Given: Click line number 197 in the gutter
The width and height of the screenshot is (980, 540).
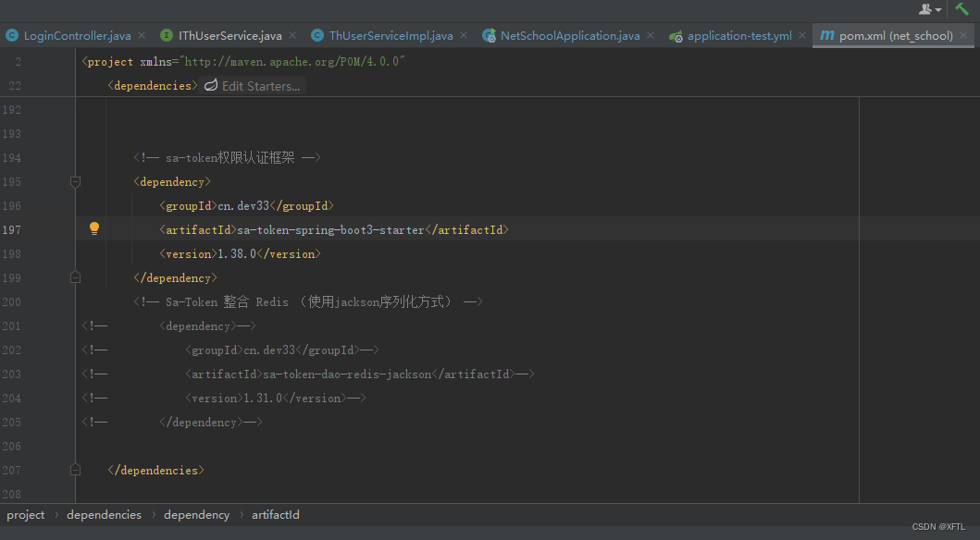Looking at the screenshot, I should [12, 228].
